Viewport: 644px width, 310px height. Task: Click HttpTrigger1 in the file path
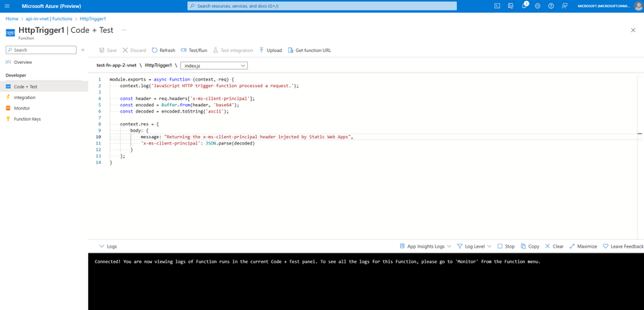click(x=158, y=66)
